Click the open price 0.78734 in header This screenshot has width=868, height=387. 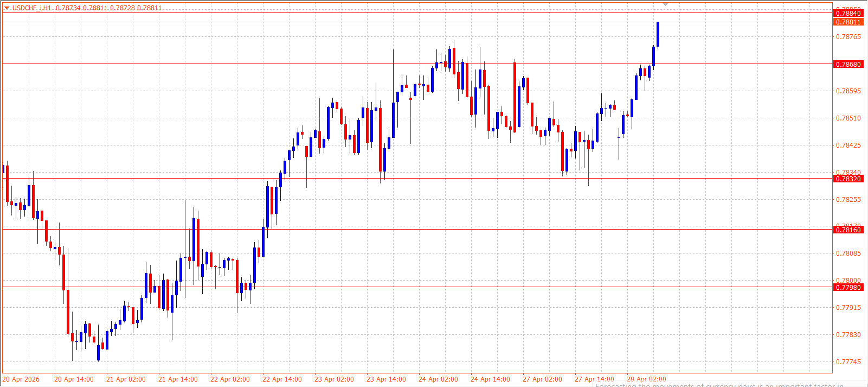click(68, 8)
